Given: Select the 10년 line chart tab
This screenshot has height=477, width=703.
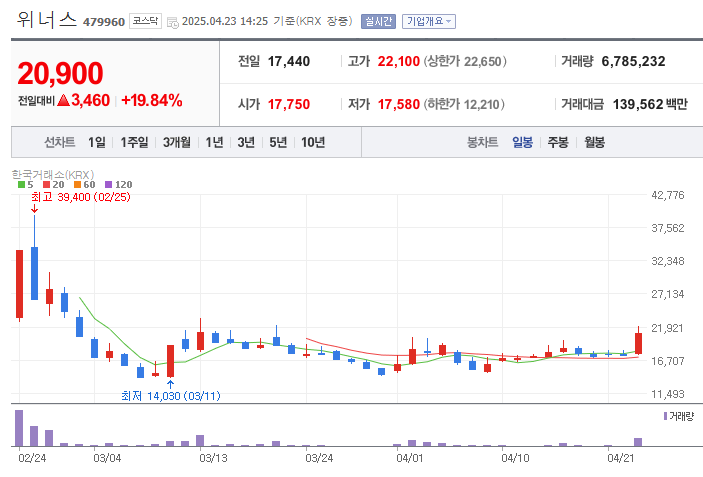Looking at the screenshot, I should (x=313, y=142).
